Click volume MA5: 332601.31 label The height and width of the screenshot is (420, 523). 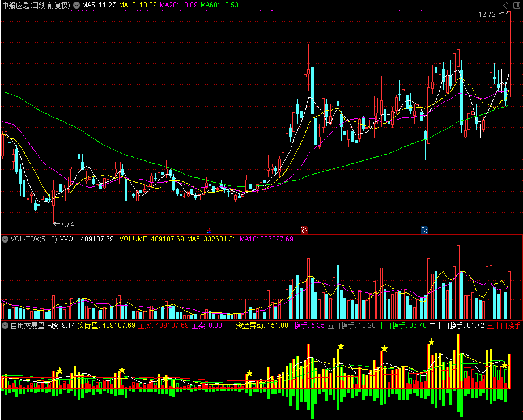tap(211, 239)
